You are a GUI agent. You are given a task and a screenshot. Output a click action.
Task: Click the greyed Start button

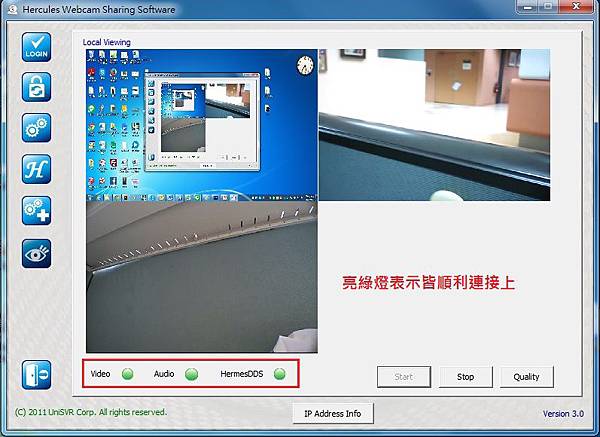[404, 377]
